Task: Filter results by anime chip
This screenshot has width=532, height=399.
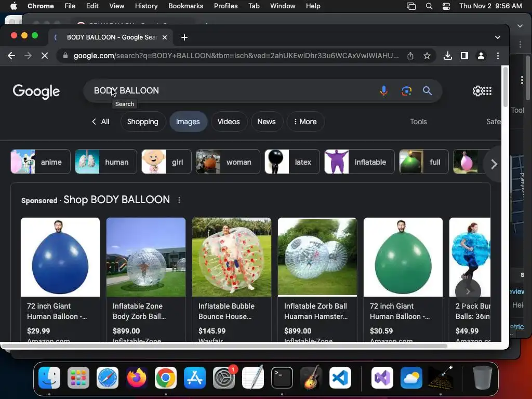Action: pos(41,162)
